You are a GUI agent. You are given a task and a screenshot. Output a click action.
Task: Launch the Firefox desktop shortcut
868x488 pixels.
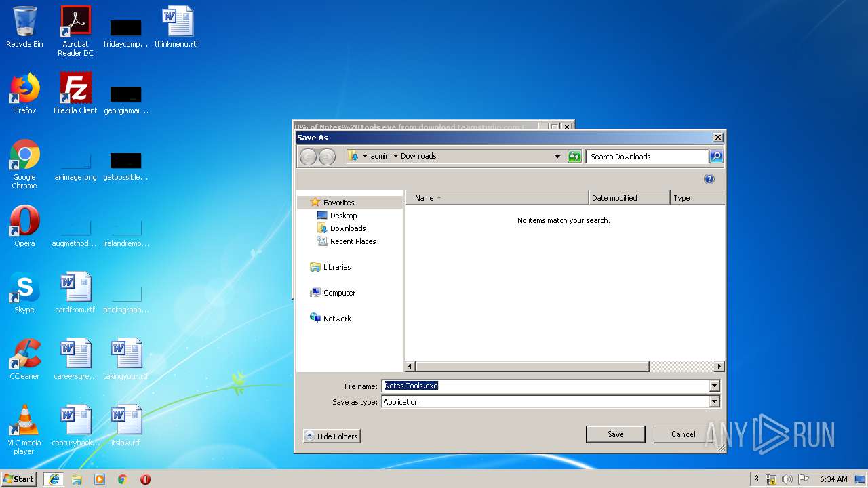[24, 94]
